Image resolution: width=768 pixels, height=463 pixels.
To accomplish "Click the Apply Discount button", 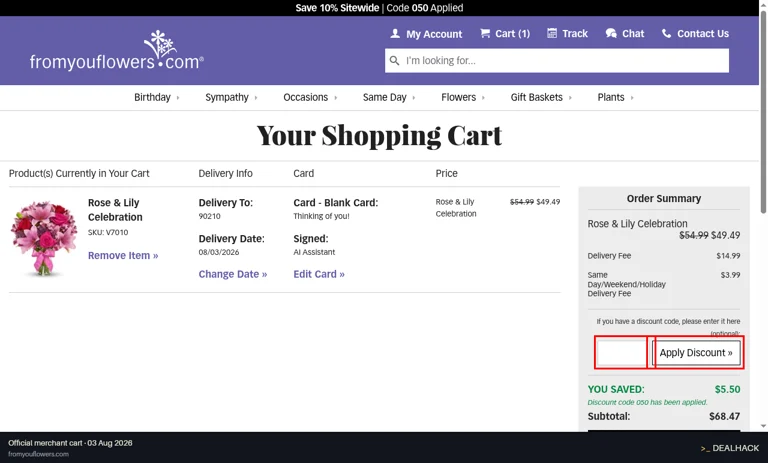I will coord(696,353).
